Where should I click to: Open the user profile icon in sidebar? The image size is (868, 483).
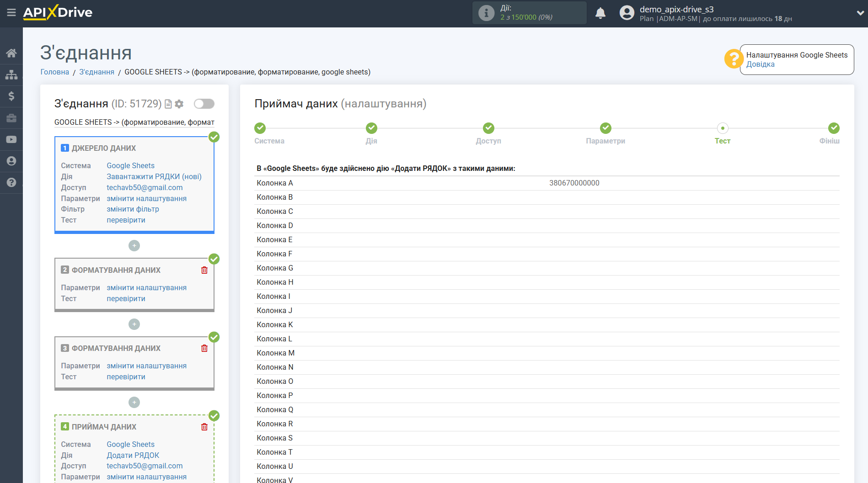click(x=11, y=161)
